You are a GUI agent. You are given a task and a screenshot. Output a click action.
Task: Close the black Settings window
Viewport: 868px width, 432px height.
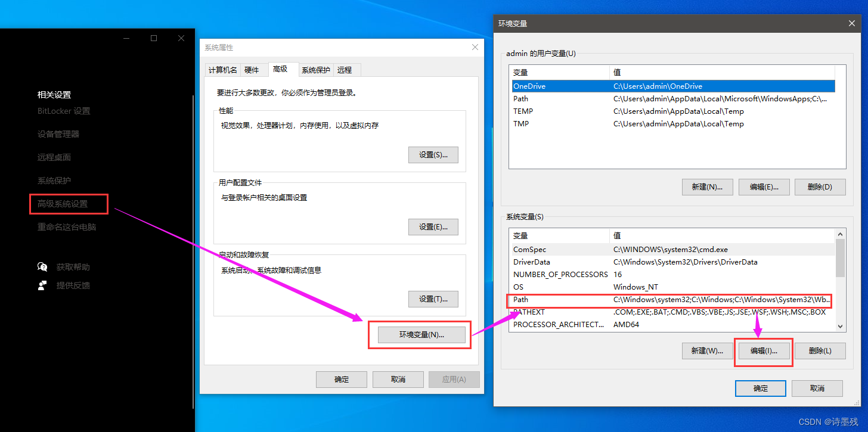[181, 38]
